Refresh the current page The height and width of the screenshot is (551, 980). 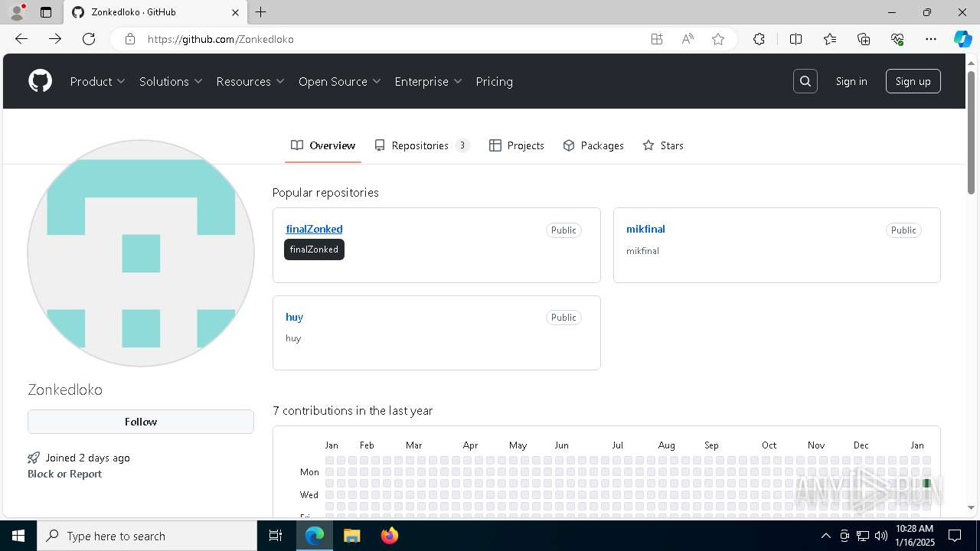[x=89, y=39]
